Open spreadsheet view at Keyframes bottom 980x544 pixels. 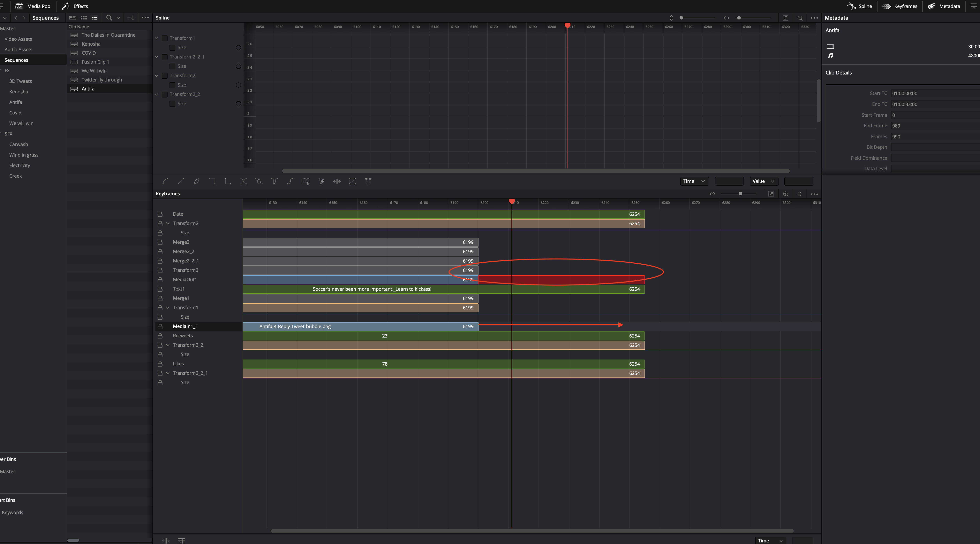tap(181, 540)
